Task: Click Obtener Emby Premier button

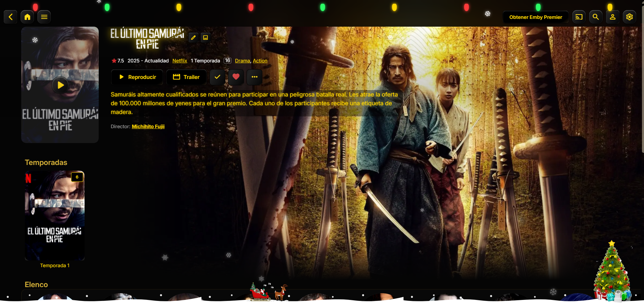Action: coord(536,17)
